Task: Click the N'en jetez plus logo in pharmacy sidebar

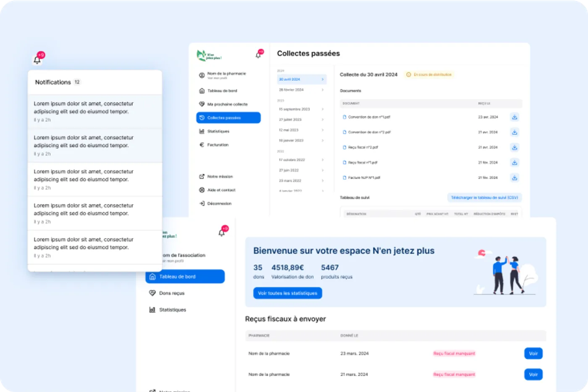Action: (209, 55)
